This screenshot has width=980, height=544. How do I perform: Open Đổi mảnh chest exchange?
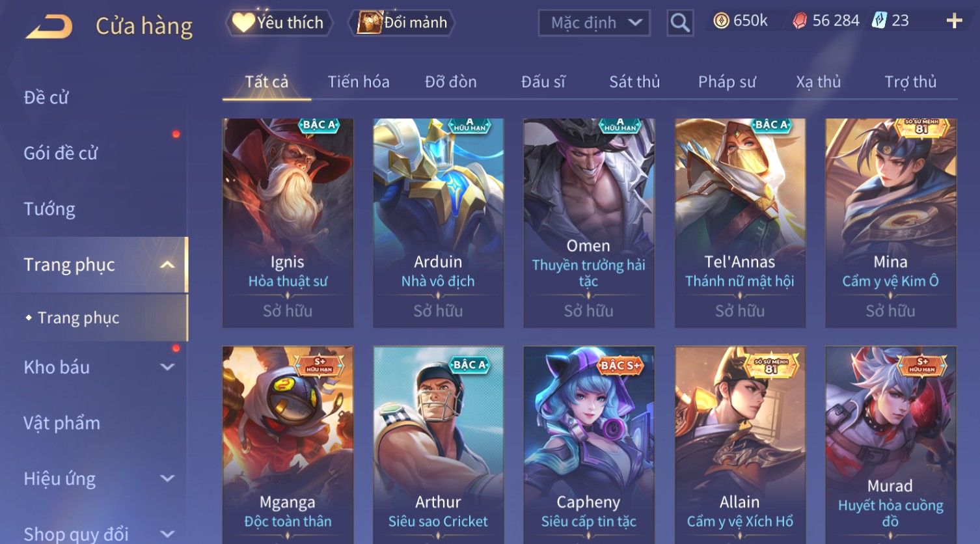(x=402, y=23)
